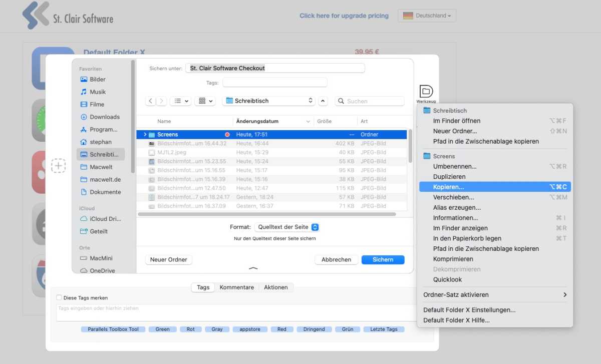601x364 pixels.
Task: Select OneDrive under Orte
Action: [97, 270]
